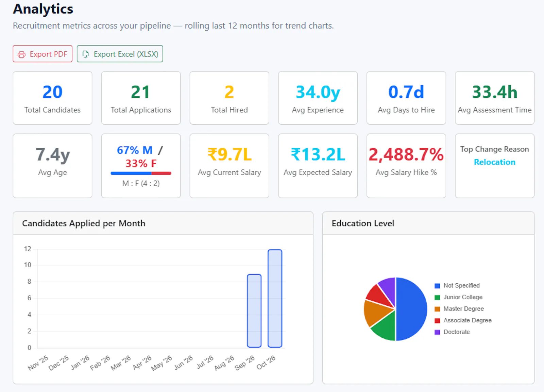The height and width of the screenshot is (392, 544).
Task: Click the Avg Expected Salary card
Action: coord(318,166)
